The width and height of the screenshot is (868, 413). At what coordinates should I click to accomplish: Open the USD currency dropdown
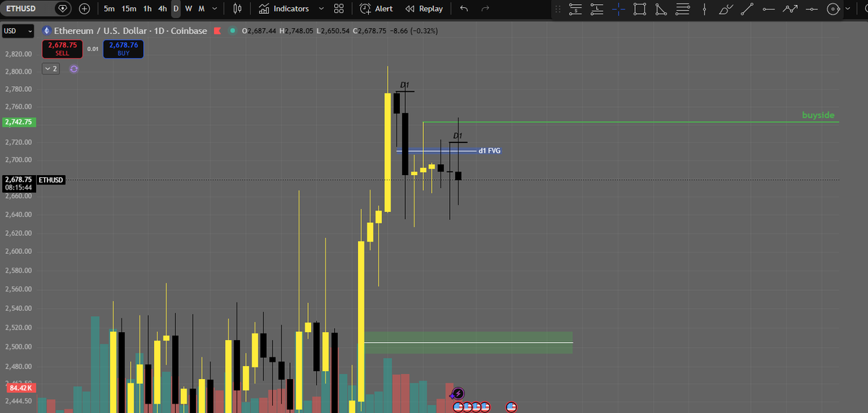pyautogui.click(x=18, y=31)
